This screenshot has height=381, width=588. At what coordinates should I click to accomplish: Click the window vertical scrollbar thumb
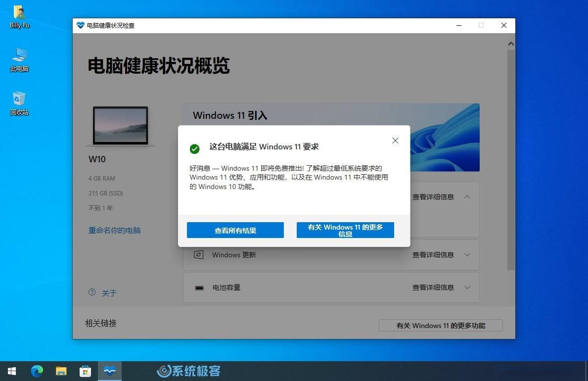[x=511, y=160]
